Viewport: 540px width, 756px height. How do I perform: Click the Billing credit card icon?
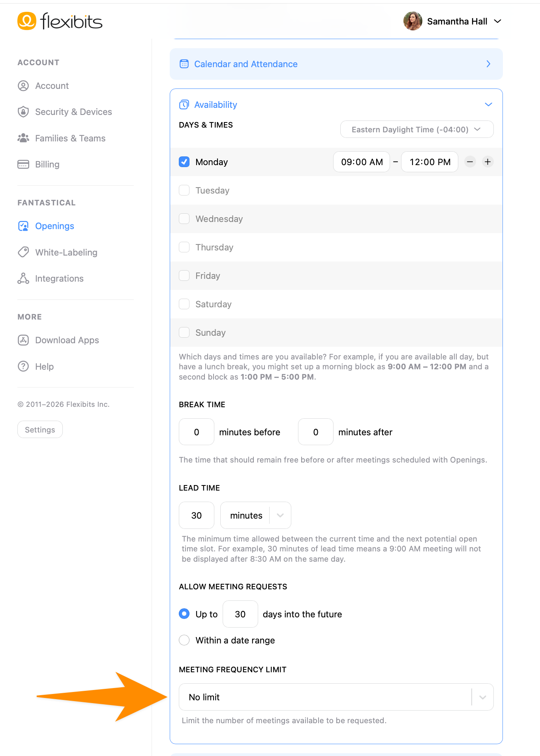point(23,164)
